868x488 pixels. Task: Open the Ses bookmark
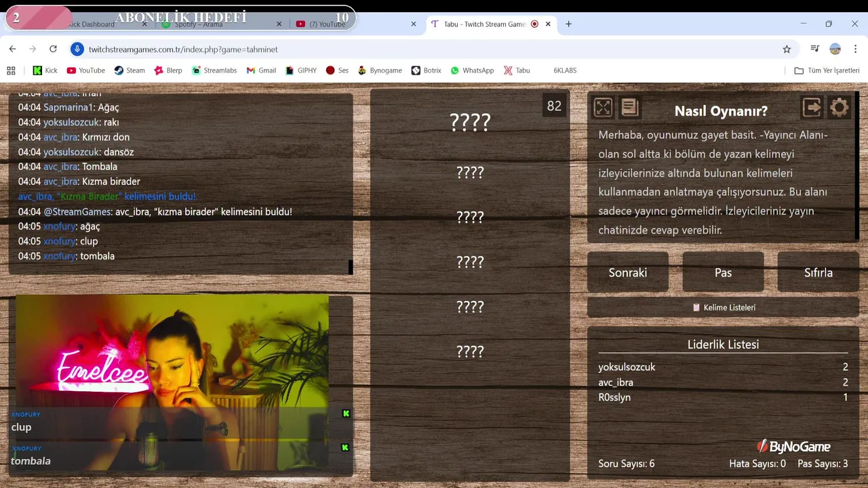point(337,70)
